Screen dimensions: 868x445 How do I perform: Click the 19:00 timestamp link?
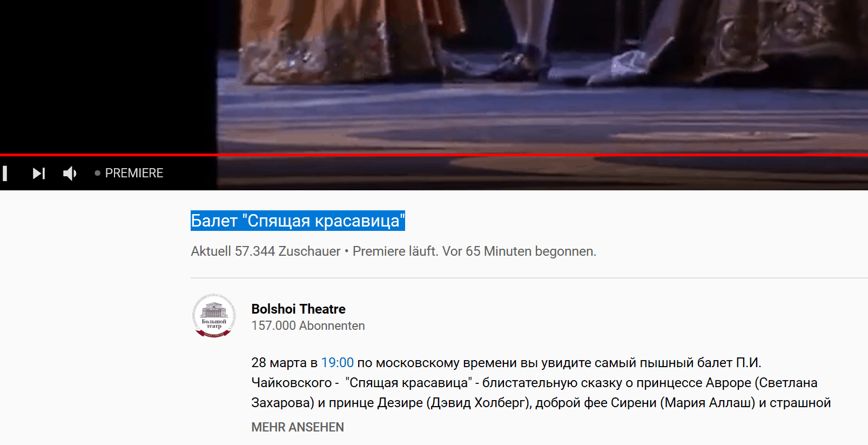click(338, 362)
